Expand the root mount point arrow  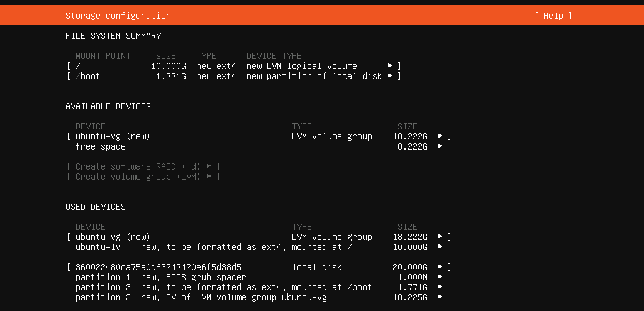pos(391,66)
